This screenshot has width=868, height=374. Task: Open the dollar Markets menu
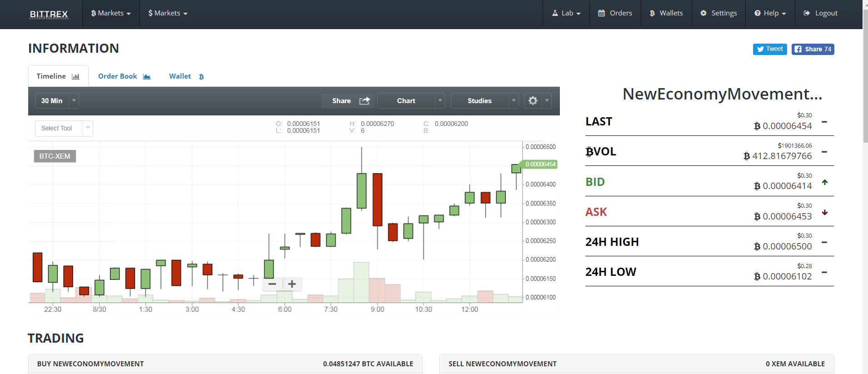coord(168,13)
